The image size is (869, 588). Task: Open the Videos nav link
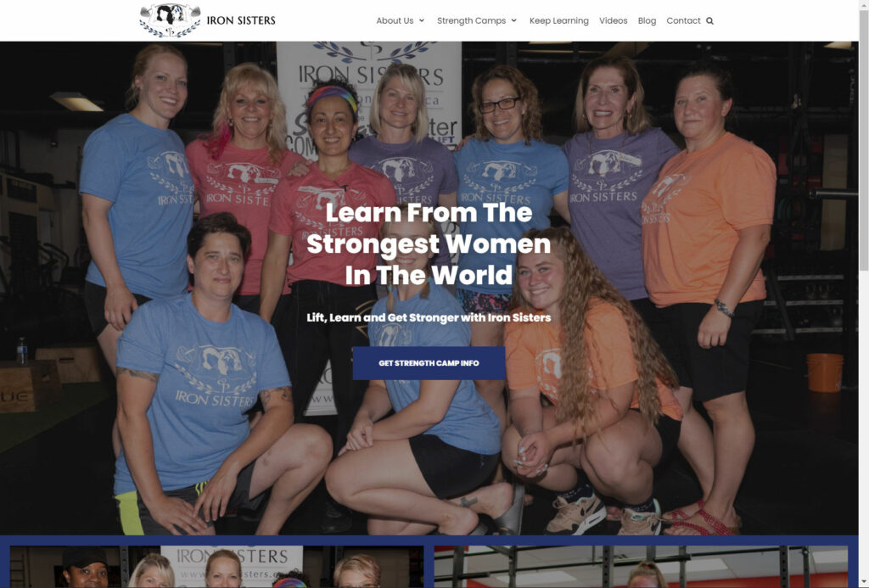pyautogui.click(x=613, y=20)
